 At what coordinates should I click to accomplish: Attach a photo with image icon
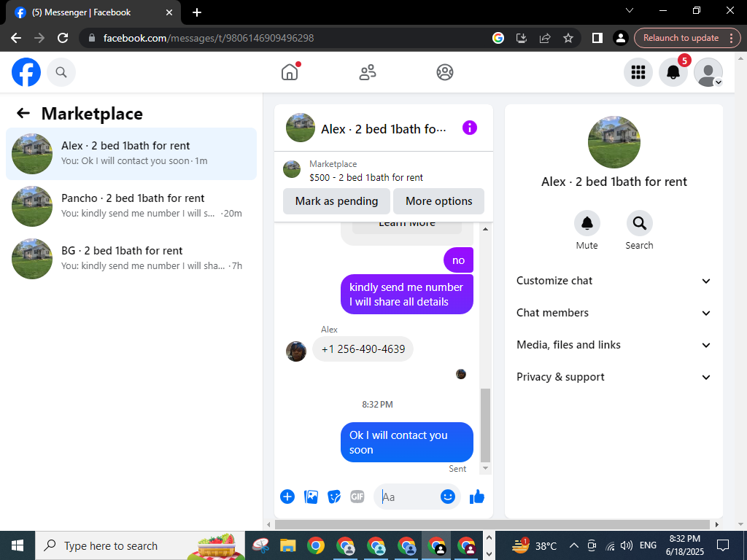click(311, 497)
